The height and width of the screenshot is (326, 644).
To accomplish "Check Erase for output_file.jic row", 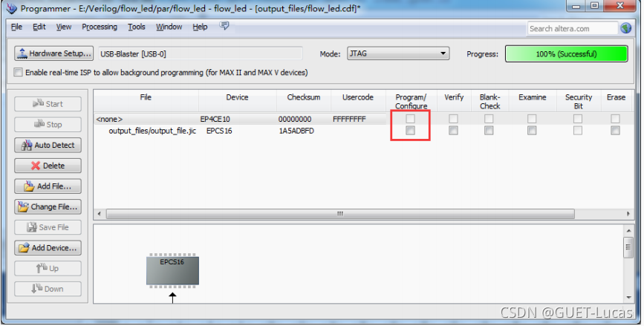I will pos(615,131).
